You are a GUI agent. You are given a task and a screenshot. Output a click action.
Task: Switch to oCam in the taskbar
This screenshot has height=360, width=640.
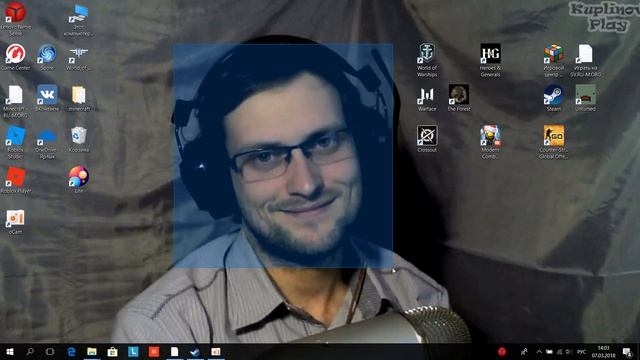coord(216,351)
